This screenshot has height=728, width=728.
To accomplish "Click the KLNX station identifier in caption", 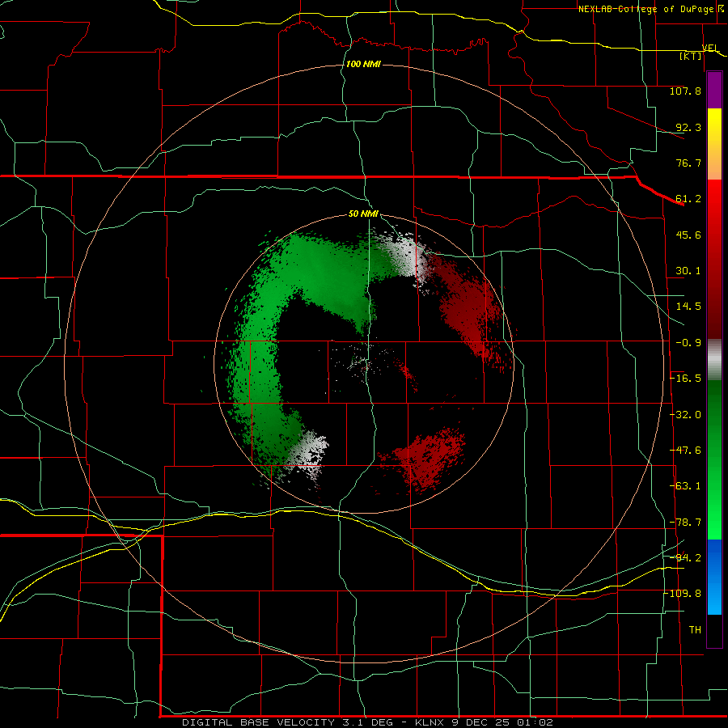I will point(430,722).
